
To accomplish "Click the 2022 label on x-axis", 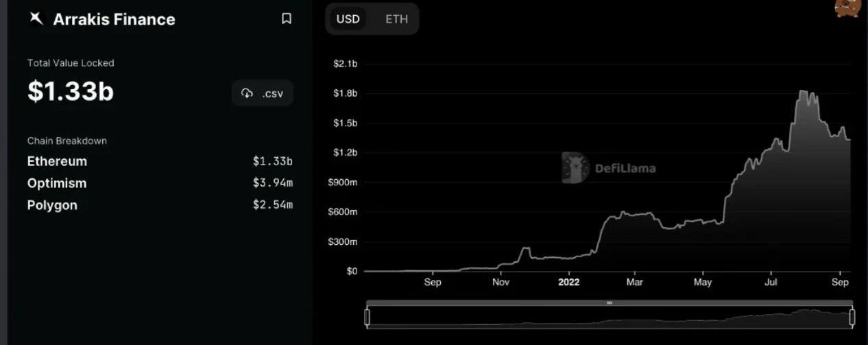I will point(568,282).
